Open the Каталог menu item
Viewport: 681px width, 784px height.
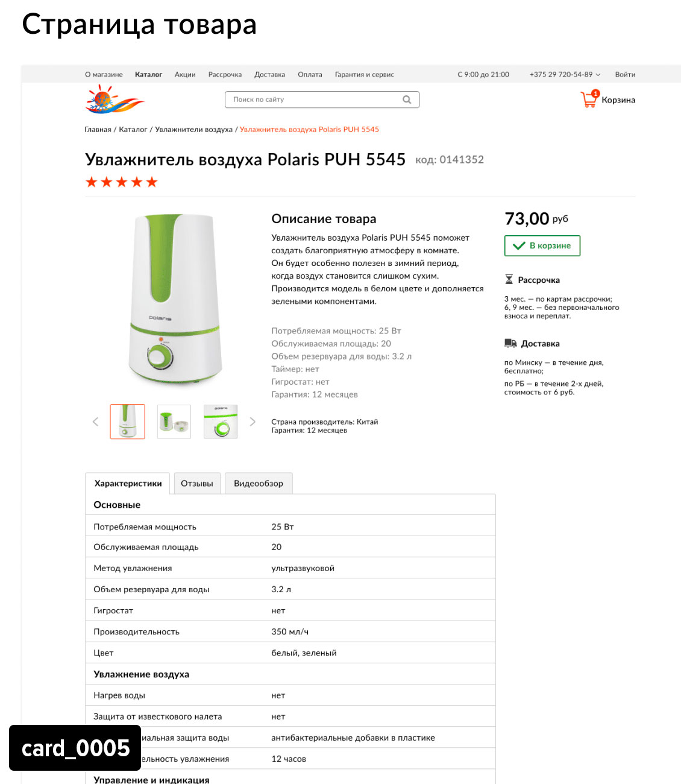pos(148,75)
